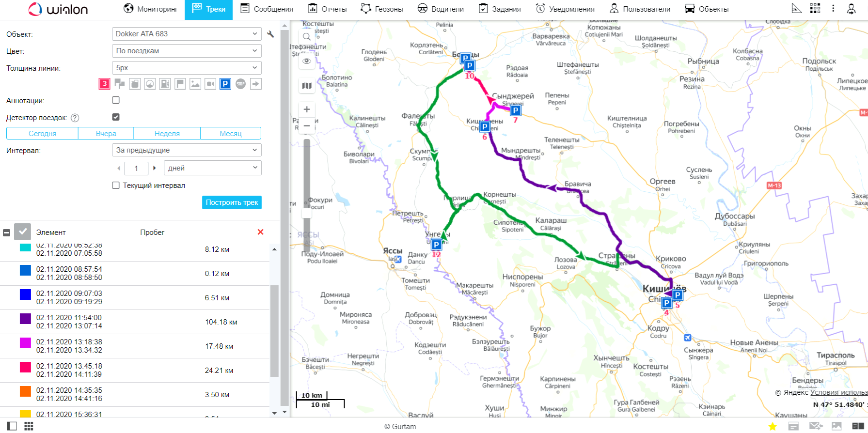Click the yellow star icon in bottom bar
This screenshot has width=868, height=433.
773,426
